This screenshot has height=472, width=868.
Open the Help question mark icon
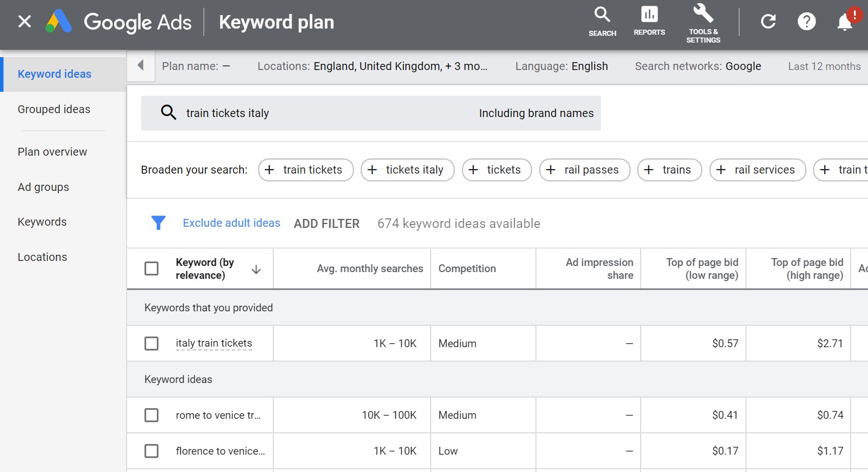[x=806, y=21]
